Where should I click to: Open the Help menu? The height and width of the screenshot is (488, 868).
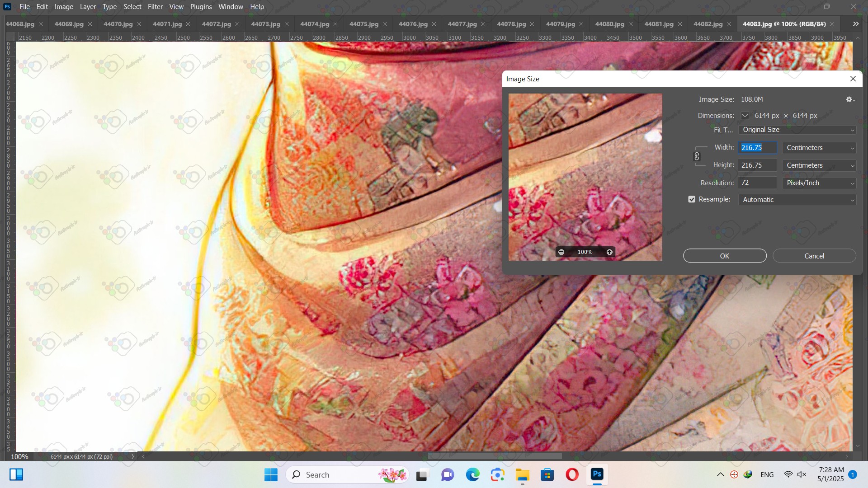[257, 7]
